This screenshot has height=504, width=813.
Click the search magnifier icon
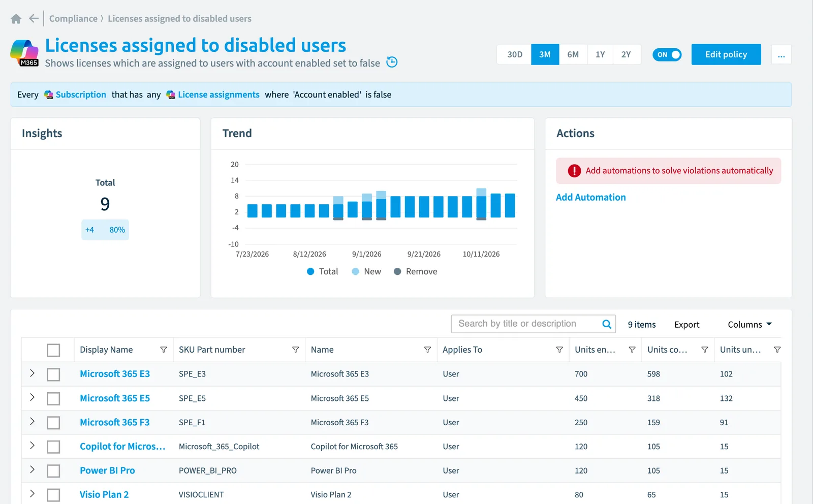click(x=607, y=324)
